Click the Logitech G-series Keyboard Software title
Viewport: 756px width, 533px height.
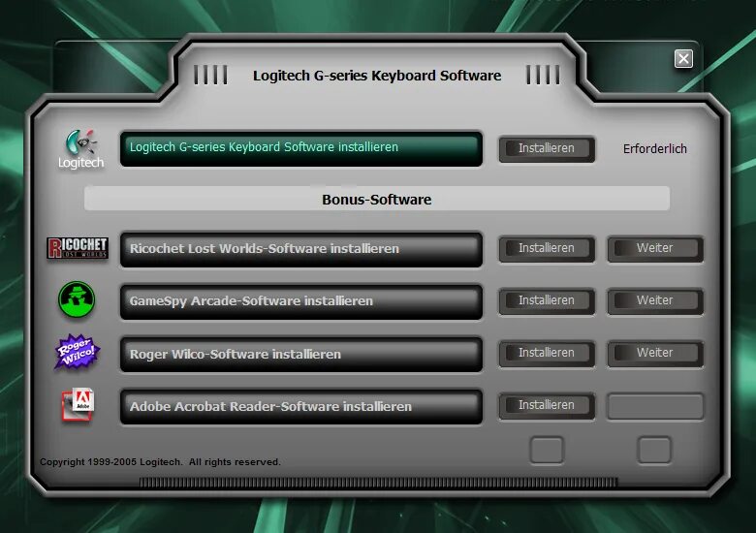[377, 76]
